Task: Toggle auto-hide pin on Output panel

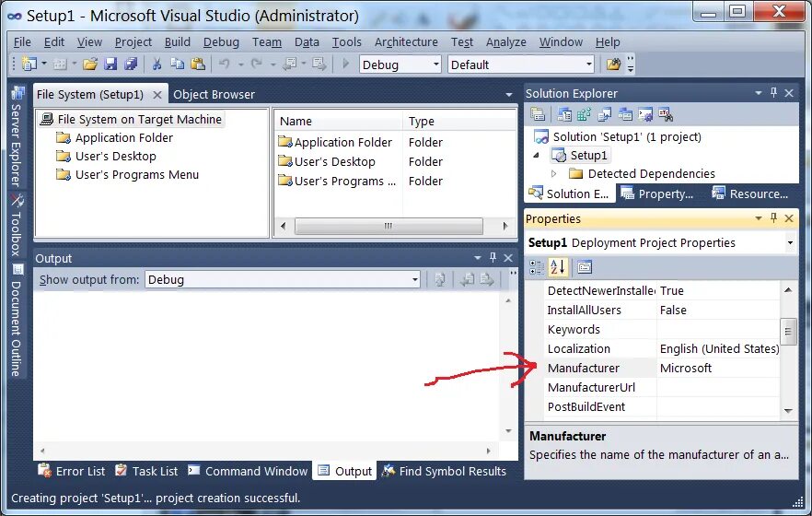Action: 493,257
